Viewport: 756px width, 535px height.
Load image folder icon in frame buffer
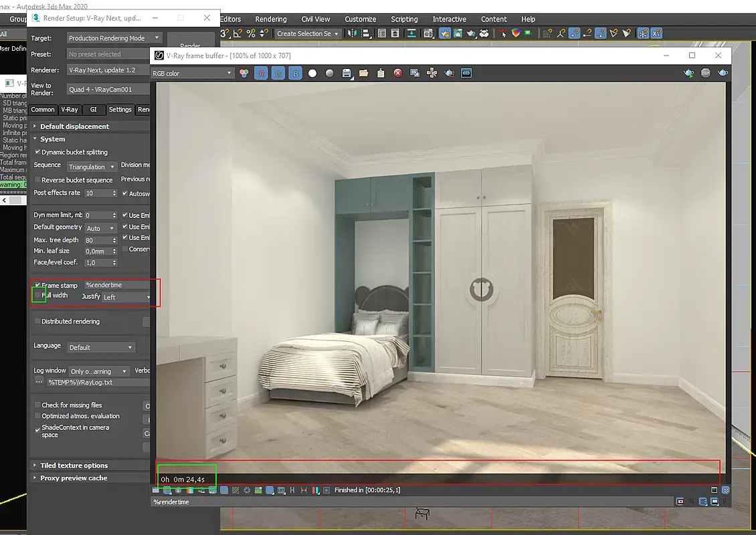pos(363,74)
